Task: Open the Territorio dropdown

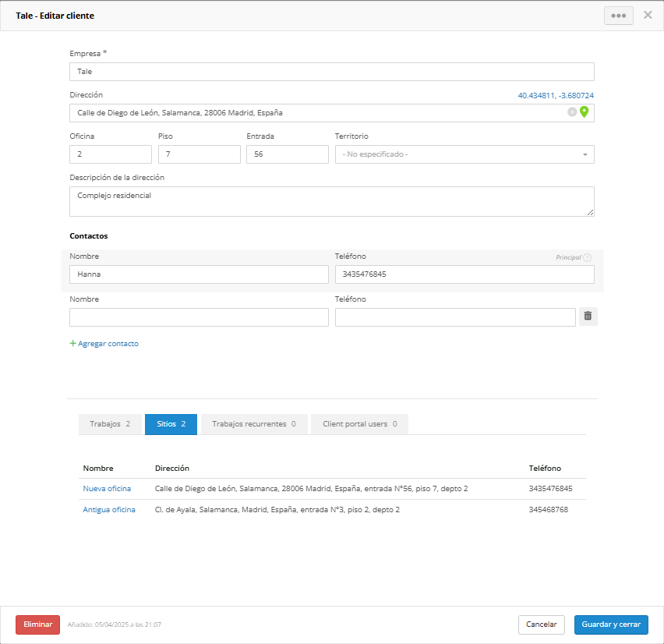Action: coord(464,154)
